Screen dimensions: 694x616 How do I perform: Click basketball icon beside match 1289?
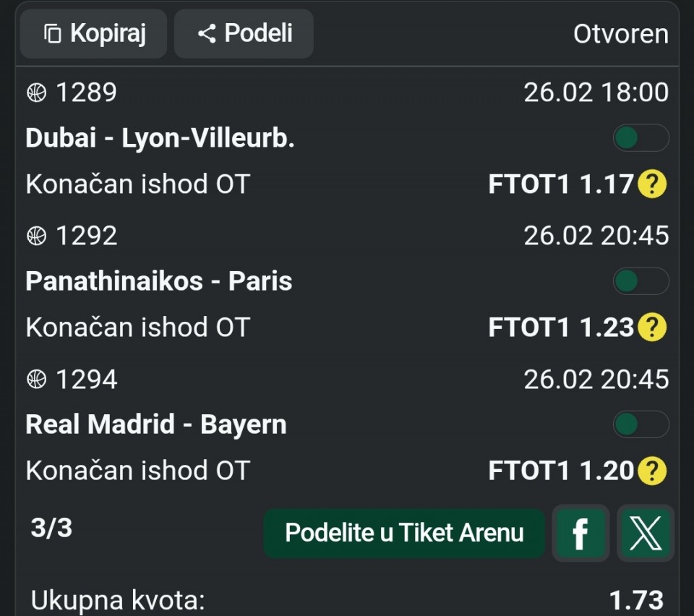coord(36,93)
